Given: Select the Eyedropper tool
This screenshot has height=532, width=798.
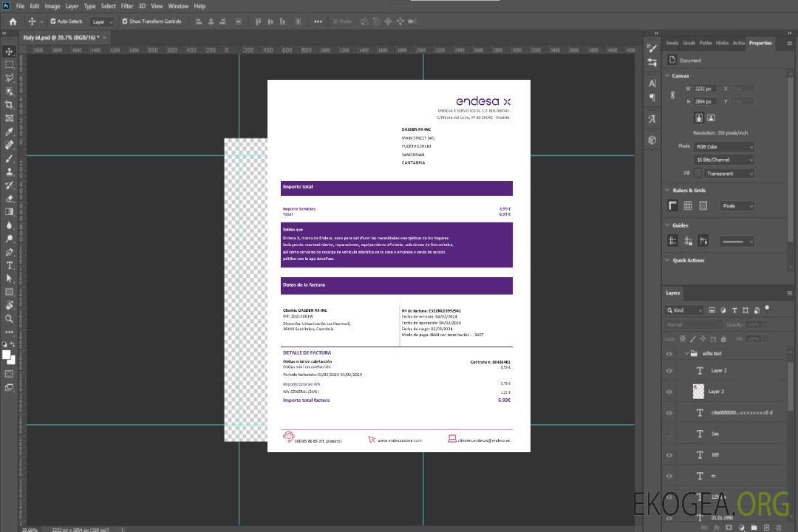Looking at the screenshot, I should pos(9,132).
